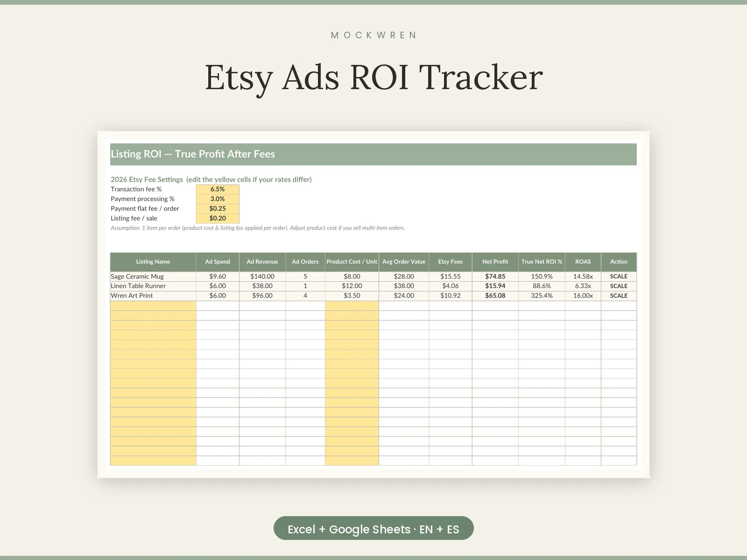
Task: Select the Net Profit column header
Action: [x=495, y=262]
